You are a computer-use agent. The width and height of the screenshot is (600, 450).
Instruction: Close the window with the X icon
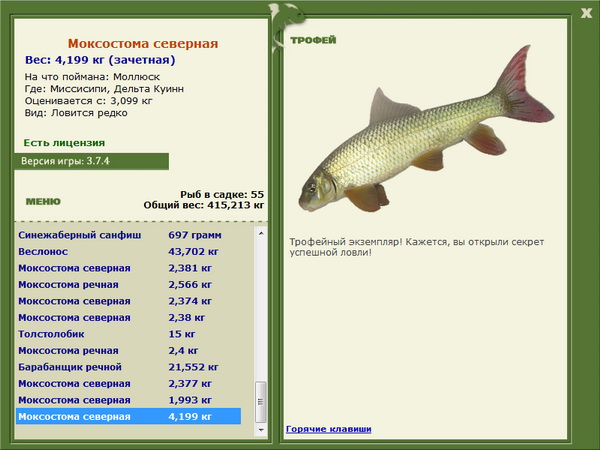(x=586, y=13)
